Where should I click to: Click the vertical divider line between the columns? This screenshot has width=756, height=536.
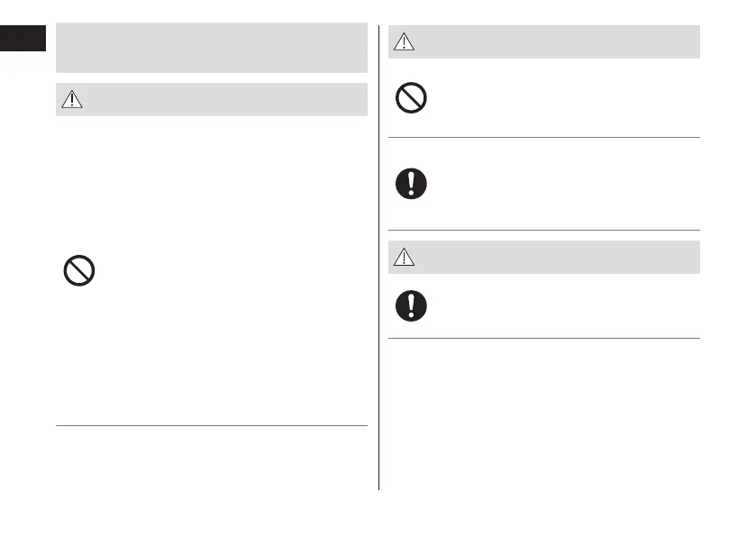[378, 270]
